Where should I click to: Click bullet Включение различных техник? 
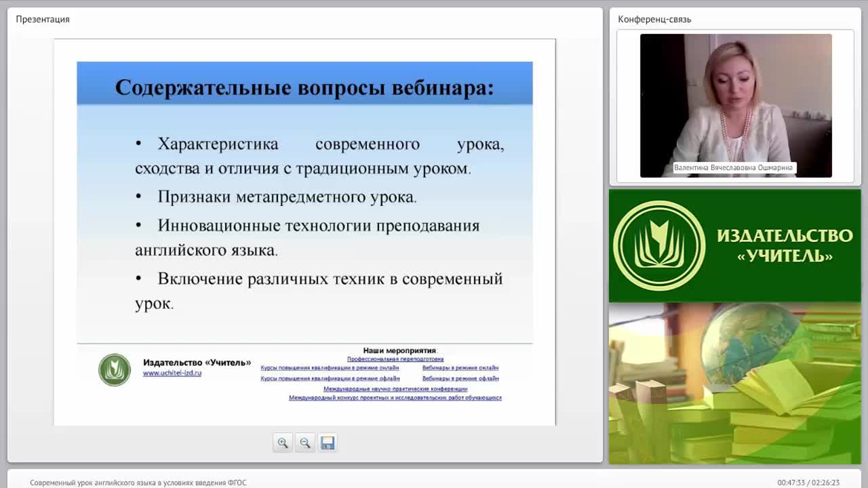[319, 291]
